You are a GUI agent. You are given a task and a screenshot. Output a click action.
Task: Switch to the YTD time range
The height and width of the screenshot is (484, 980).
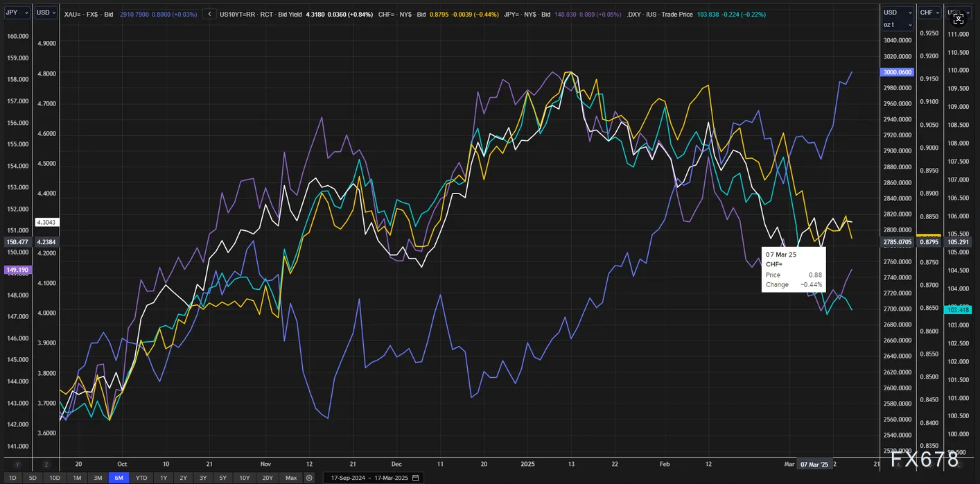coord(141,478)
